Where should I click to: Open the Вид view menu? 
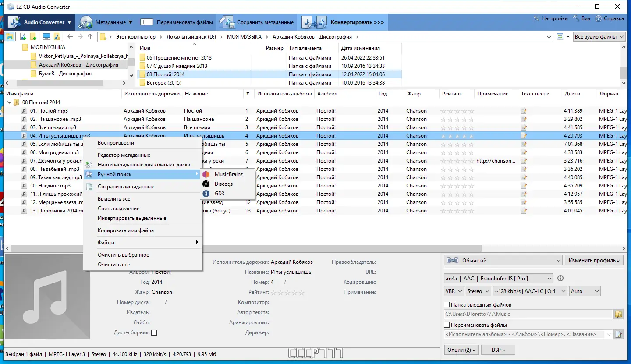[581, 18]
